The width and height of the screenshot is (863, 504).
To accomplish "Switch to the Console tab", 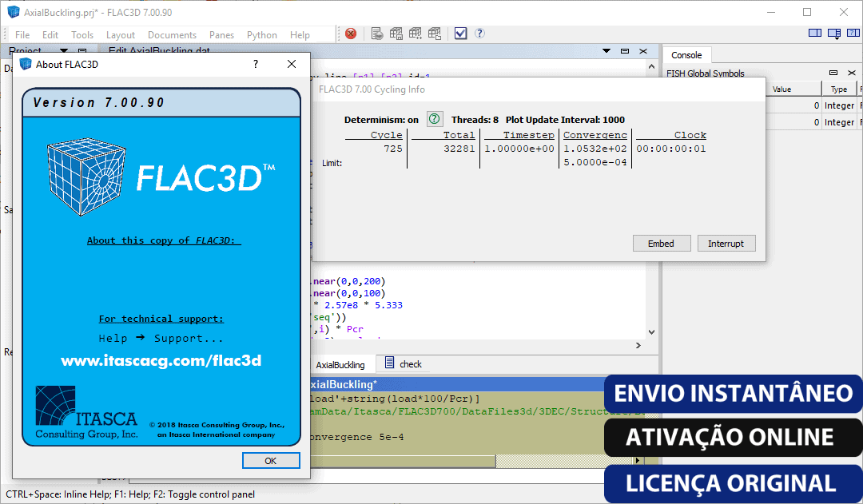I will (x=686, y=55).
